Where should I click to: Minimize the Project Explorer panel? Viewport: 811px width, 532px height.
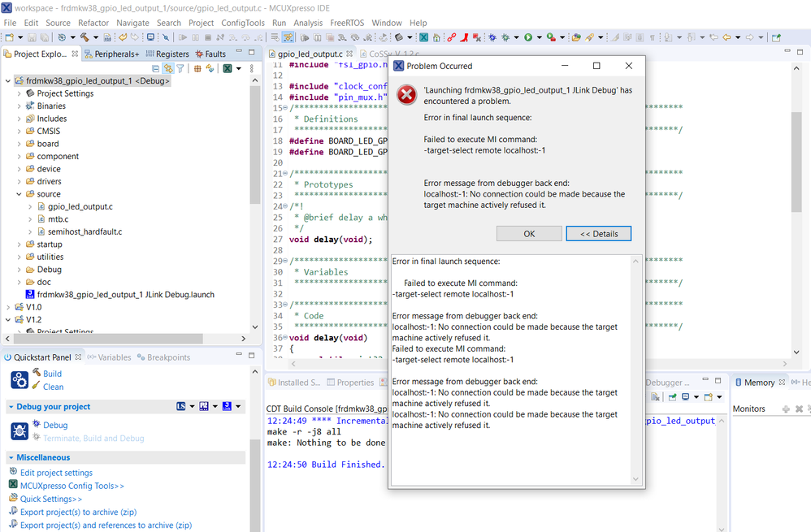pyautogui.click(x=239, y=52)
